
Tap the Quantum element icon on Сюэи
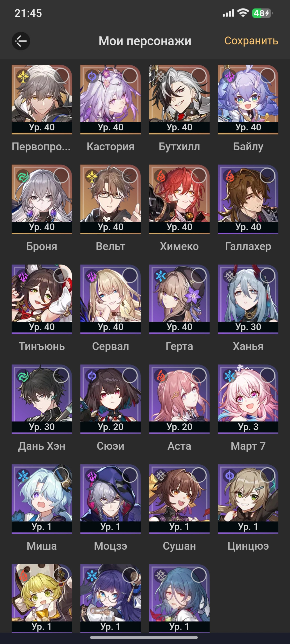[92, 376]
